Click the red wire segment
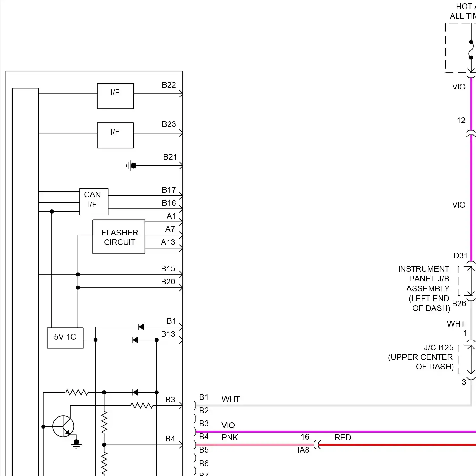The image size is (476, 476). coord(397,445)
